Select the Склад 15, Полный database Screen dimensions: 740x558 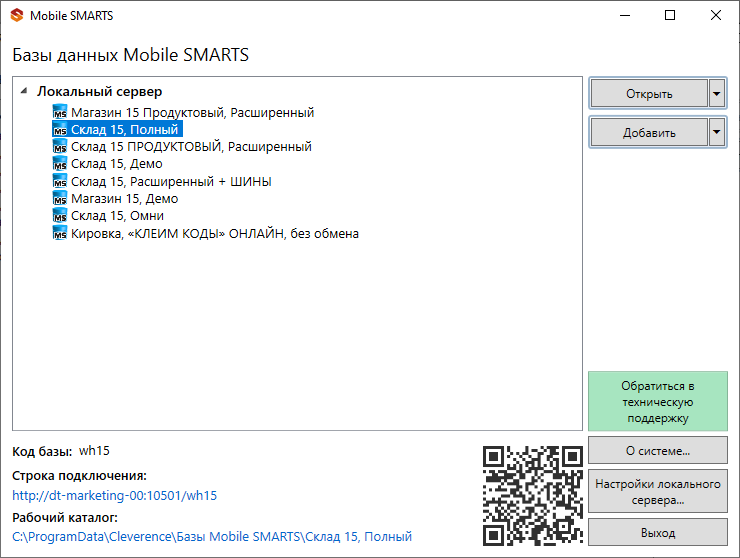(125, 129)
